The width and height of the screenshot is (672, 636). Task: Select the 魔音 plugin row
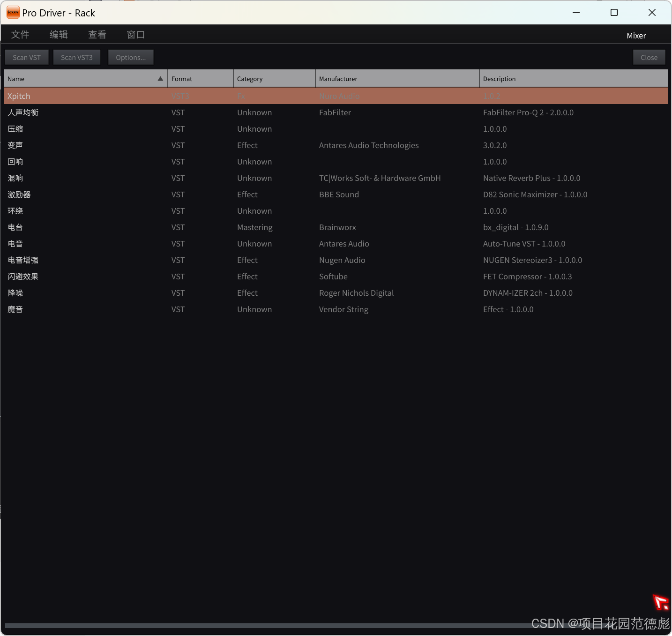click(x=336, y=309)
